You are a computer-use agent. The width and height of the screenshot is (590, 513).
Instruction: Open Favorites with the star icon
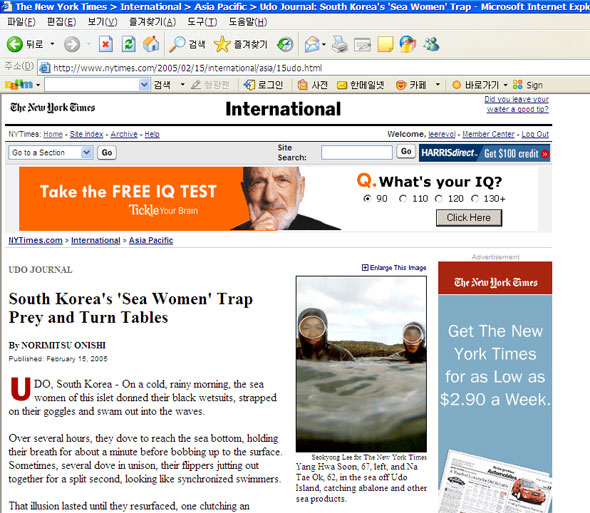pyautogui.click(x=222, y=44)
